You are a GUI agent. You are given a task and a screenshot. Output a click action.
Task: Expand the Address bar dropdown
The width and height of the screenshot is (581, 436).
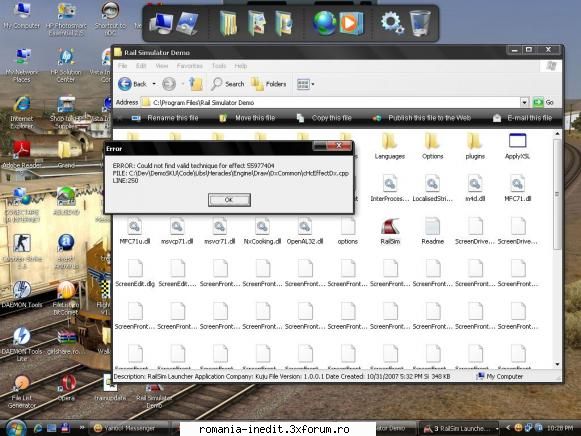(x=524, y=102)
